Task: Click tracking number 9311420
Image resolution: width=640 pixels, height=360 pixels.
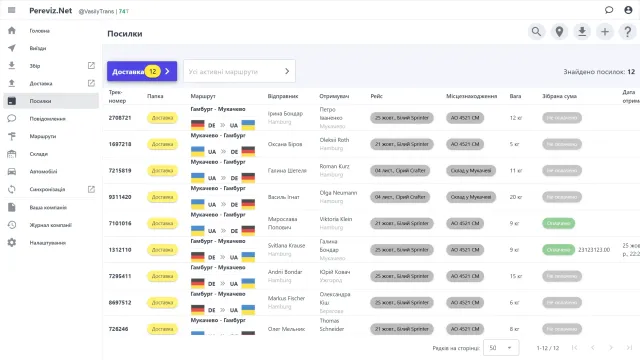Action: coord(120,197)
